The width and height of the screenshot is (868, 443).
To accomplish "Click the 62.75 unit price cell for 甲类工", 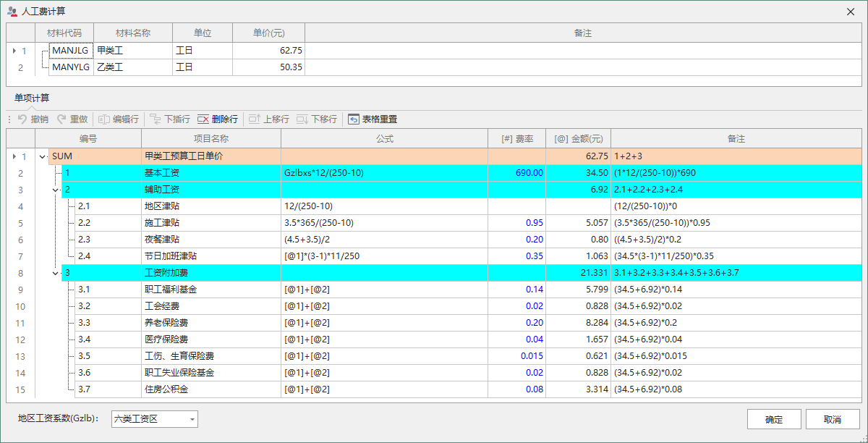I will (268, 51).
